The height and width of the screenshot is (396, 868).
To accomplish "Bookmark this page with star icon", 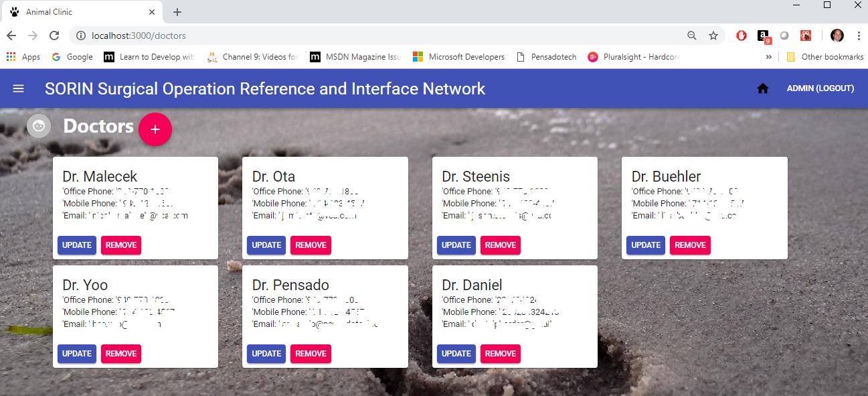I will point(713,36).
